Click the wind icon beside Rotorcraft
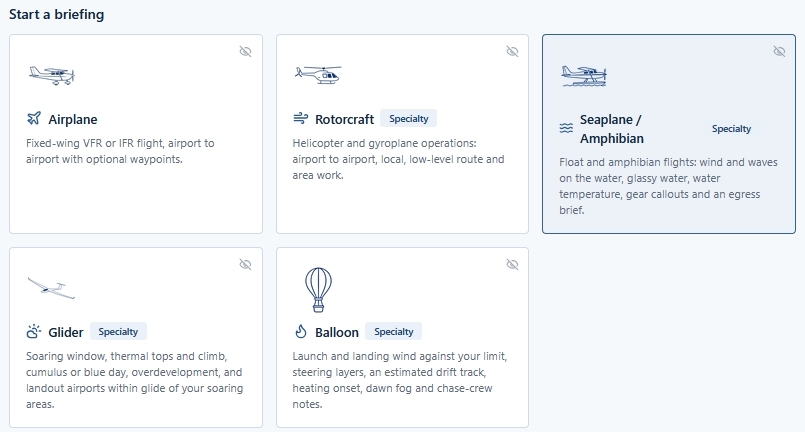Viewport: 805px width, 432px height. coord(300,119)
